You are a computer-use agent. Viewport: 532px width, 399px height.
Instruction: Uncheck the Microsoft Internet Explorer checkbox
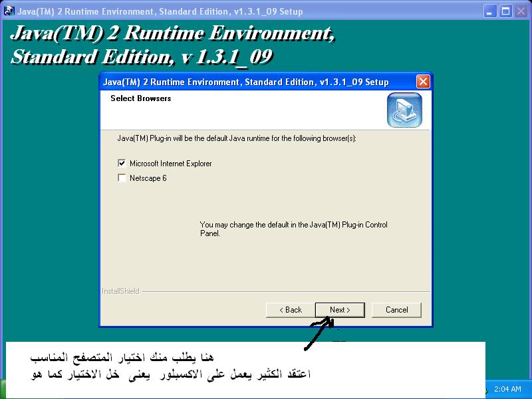[x=122, y=163]
